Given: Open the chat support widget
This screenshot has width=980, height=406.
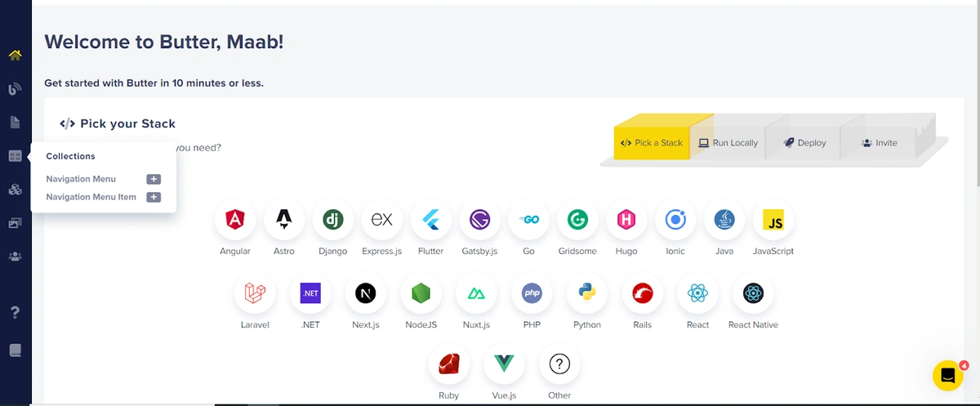Looking at the screenshot, I should 948,376.
